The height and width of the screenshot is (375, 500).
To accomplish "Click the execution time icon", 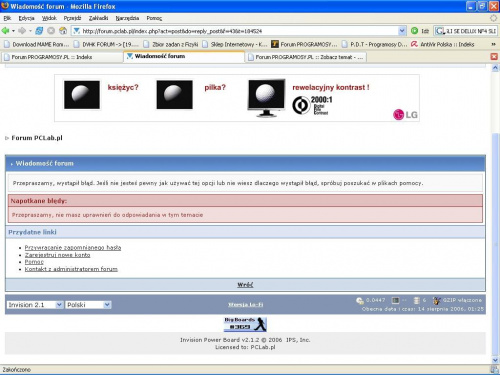I will pos(360,301).
